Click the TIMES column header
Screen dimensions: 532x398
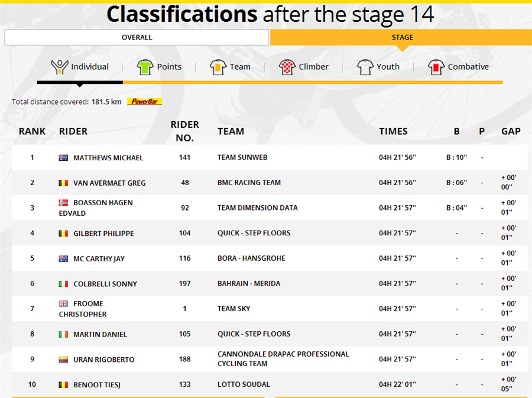point(393,131)
